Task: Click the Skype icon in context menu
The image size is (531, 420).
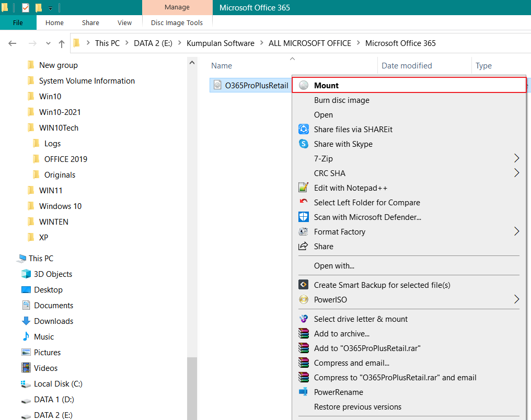Action: (x=304, y=144)
